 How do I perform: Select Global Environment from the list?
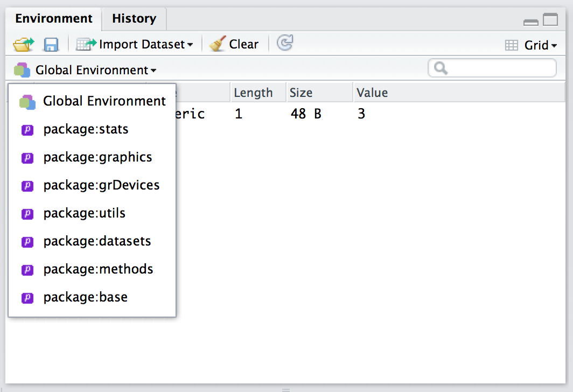[x=104, y=101]
